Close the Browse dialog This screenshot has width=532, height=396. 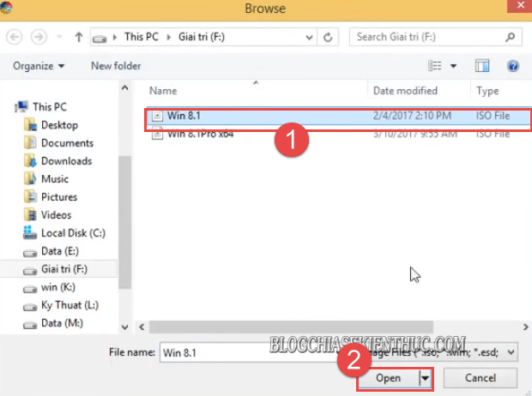click(x=520, y=6)
